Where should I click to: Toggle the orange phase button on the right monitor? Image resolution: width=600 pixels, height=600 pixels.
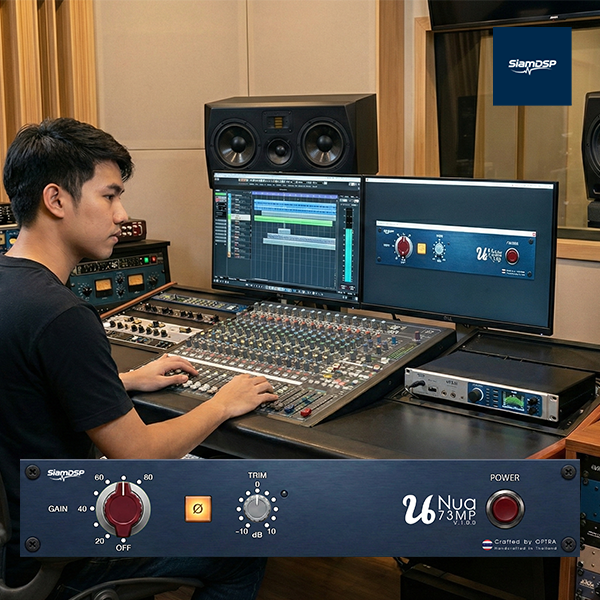click(421, 248)
